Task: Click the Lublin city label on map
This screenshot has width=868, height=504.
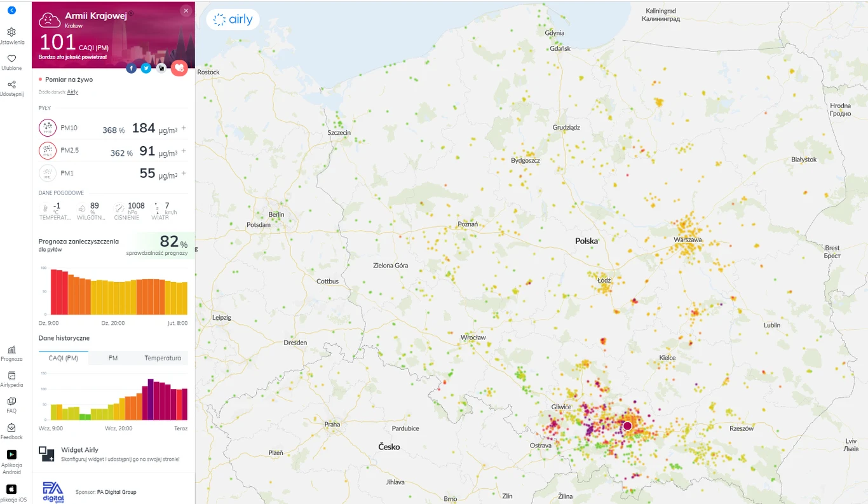Action: point(772,325)
